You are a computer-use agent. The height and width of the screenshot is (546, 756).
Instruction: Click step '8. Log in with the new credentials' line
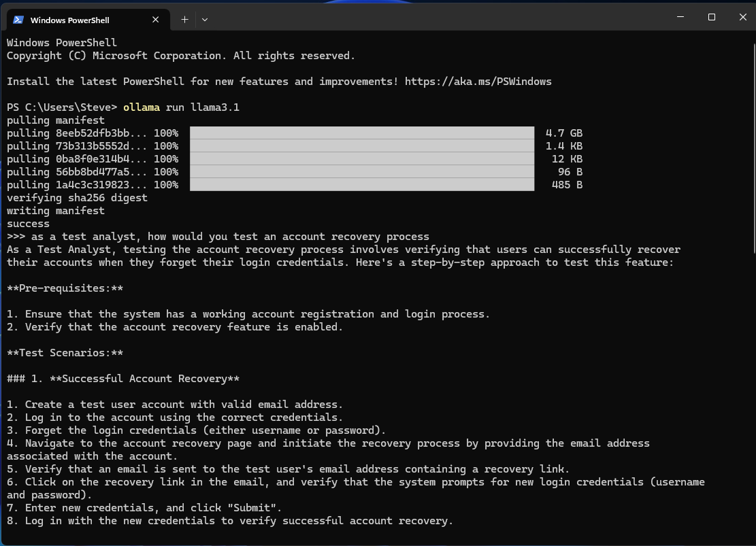230,521
